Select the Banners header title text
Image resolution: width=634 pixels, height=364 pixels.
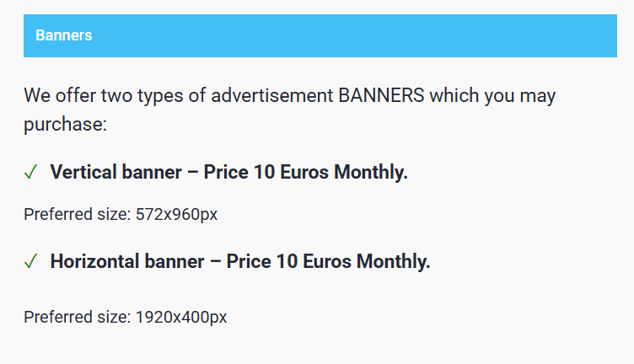[x=64, y=35]
